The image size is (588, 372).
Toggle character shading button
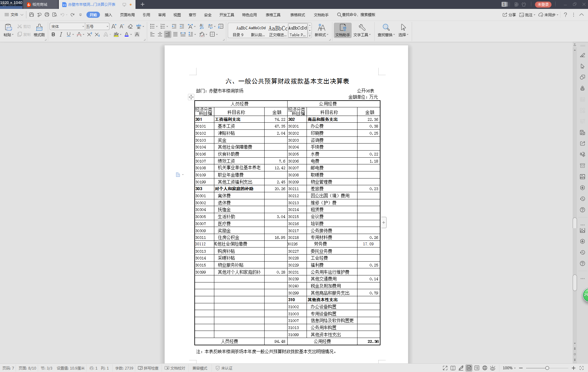137,35
